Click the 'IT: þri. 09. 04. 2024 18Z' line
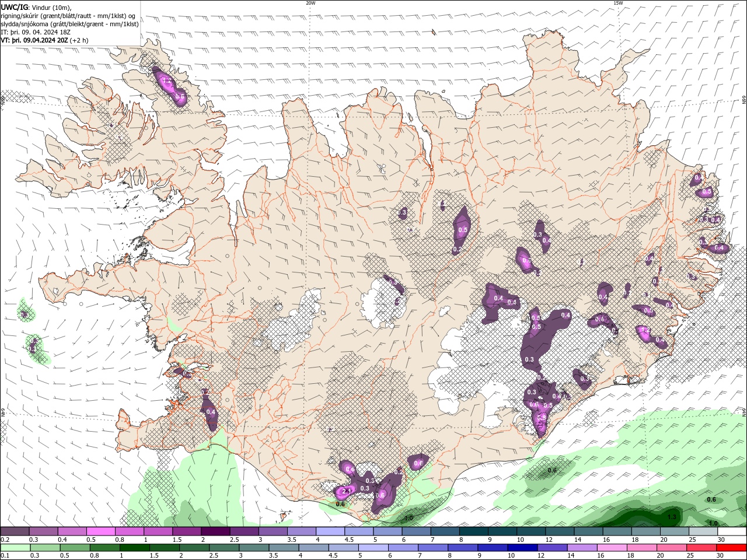The image size is (747, 560). coord(36,32)
